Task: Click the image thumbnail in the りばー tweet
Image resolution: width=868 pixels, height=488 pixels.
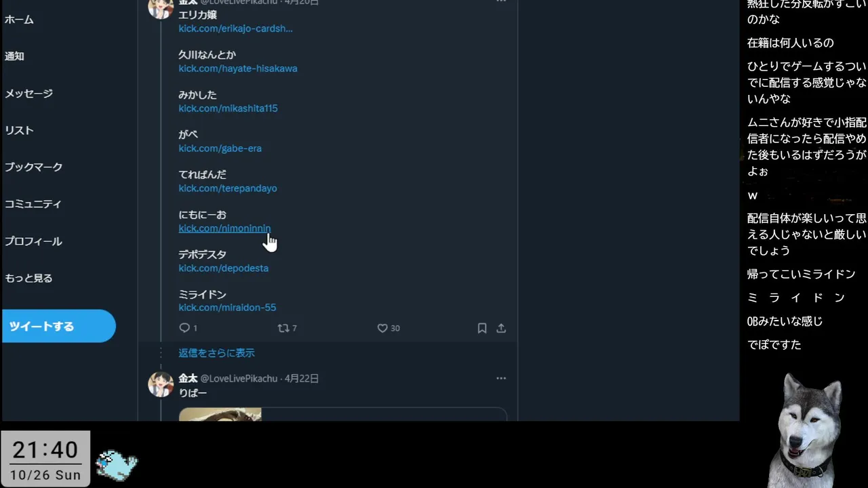Action: (x=220, y=414)
